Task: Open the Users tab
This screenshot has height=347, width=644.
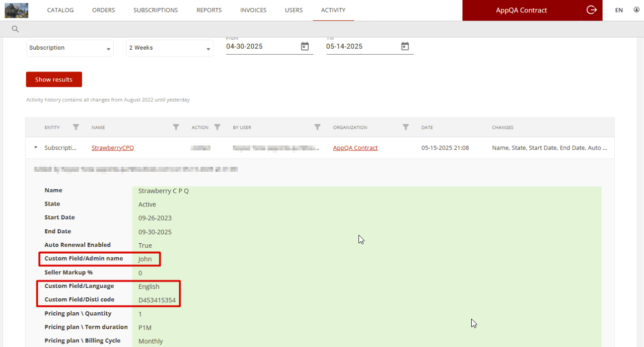Action: pyautogui.click(x=294, y=10)
